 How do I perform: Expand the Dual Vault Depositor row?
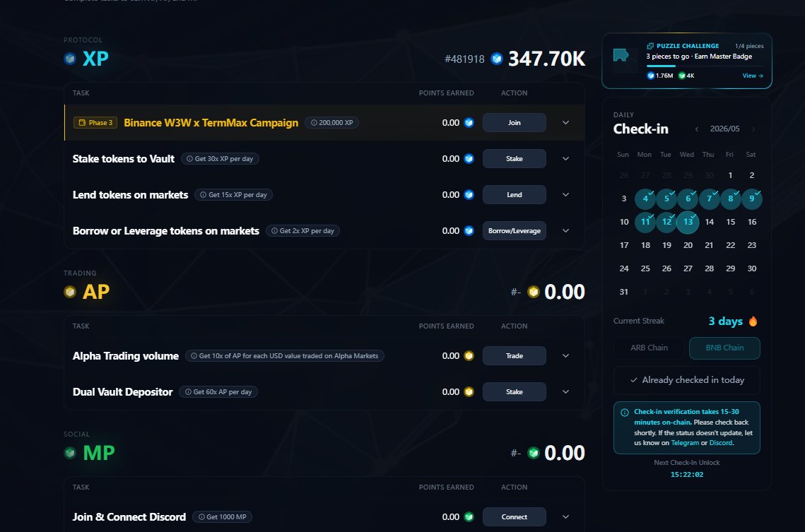[565, 391]
